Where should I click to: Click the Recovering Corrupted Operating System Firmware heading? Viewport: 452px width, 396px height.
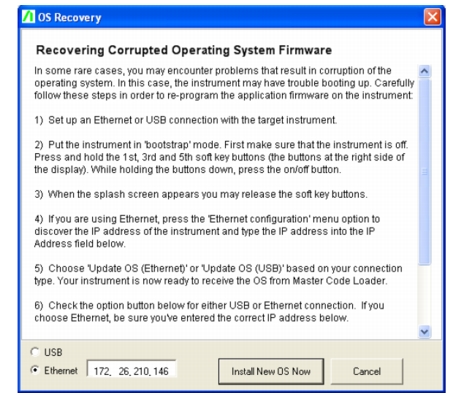click(x=184, y=50)
